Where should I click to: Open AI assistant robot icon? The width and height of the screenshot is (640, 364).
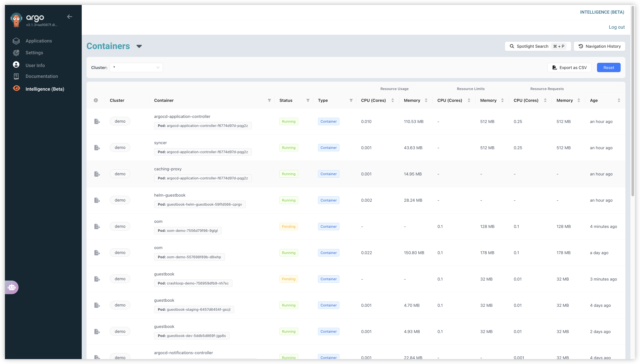pos(12,287)
